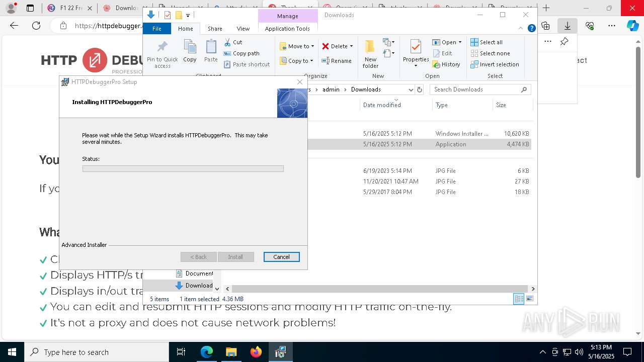Switch to the Home ribbon tab
The height and width of the screenshot is (362, 644).
tap(186, 29)
